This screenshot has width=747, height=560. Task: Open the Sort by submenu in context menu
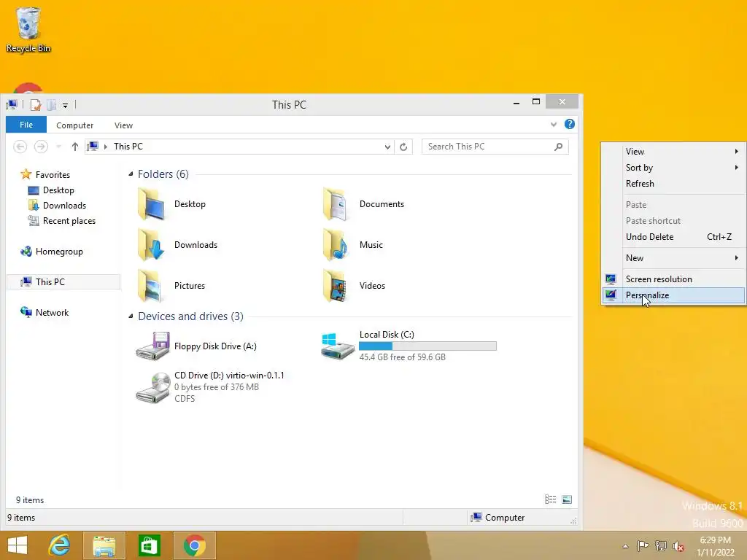(673, 168)
